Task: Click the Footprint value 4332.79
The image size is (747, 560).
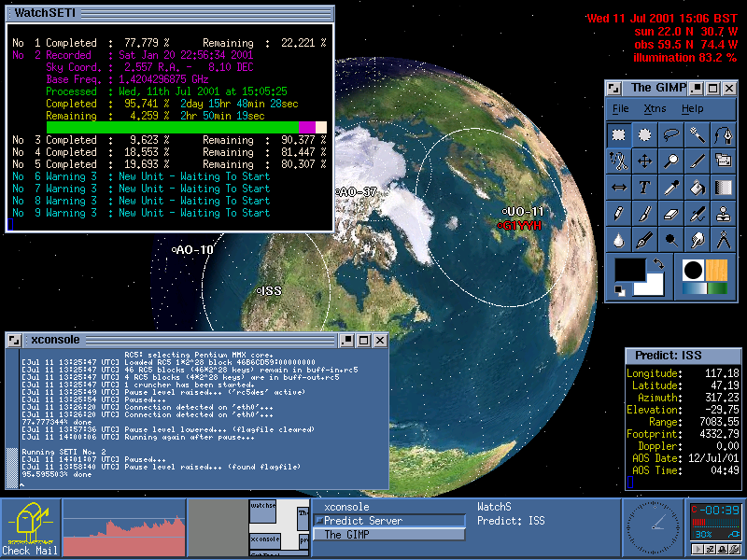Action: (719, 434)
